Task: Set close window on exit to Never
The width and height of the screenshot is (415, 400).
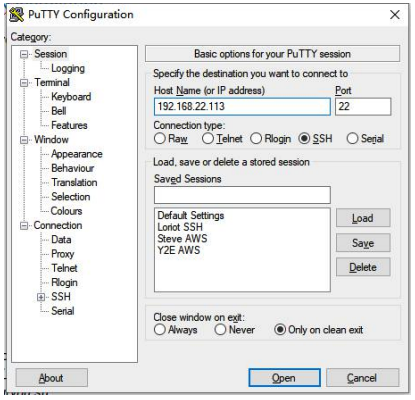Action: (220, 330)
